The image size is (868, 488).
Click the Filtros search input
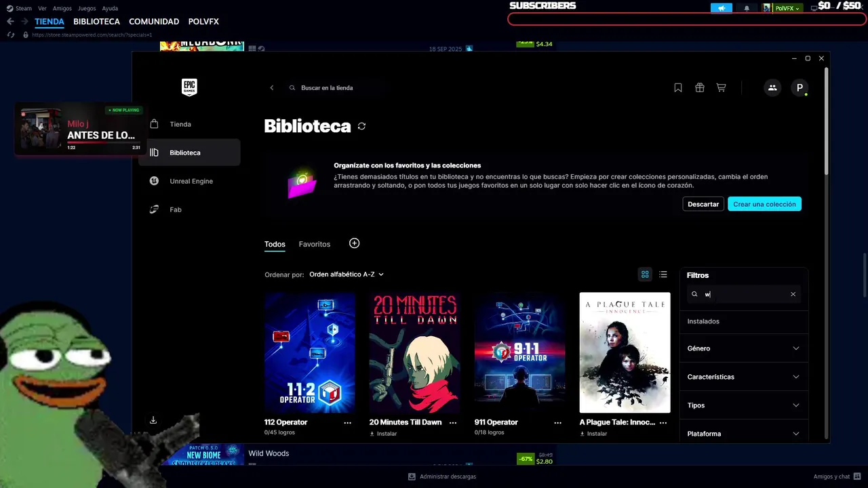click(x=743, y=294)
